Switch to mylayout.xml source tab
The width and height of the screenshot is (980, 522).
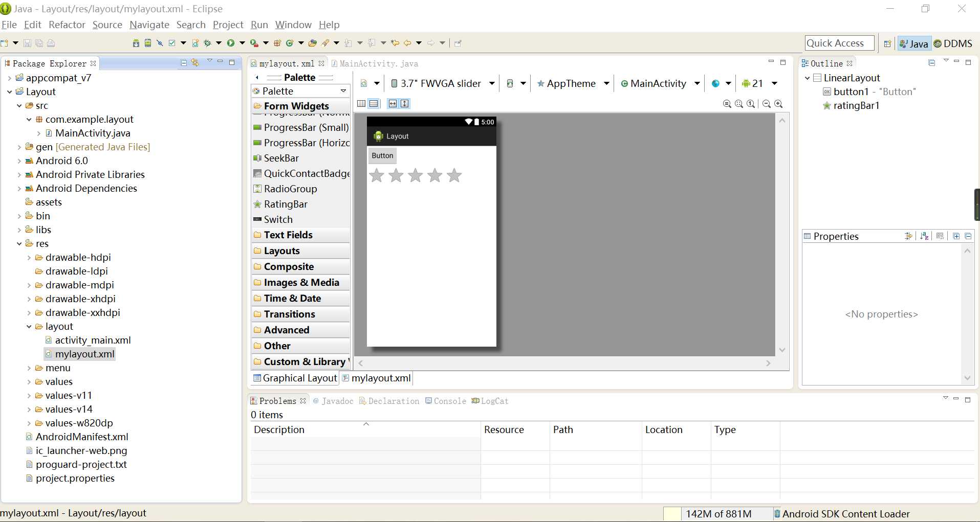377,378
